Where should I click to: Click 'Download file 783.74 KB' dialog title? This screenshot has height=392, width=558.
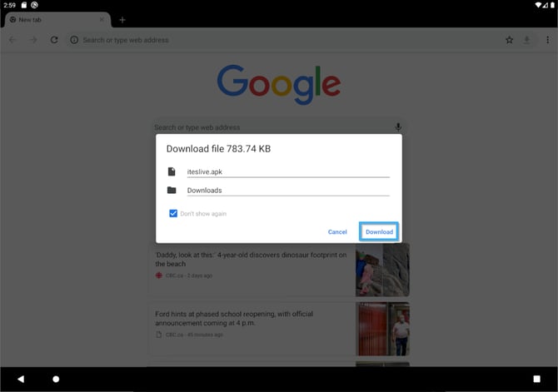coord(218,149)
